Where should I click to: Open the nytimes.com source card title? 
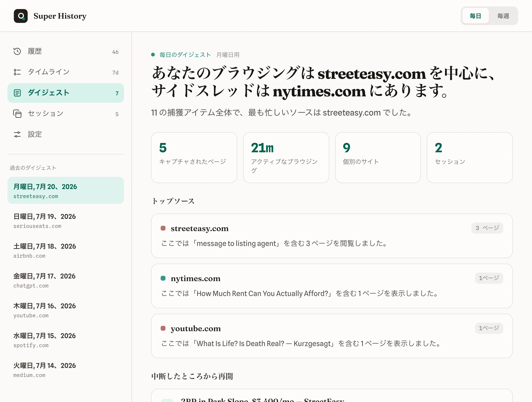[x=196, y=278]
